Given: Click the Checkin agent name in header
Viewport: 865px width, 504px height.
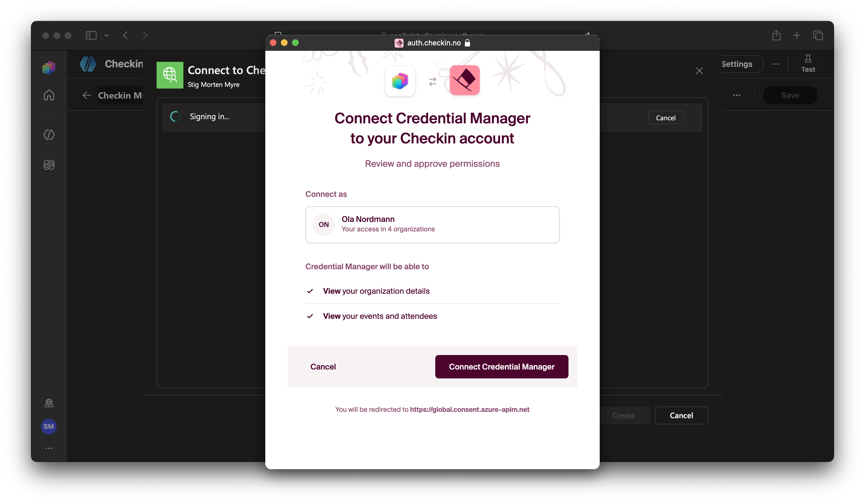Looking at the screenshot, I should click(x=123, y=64).
